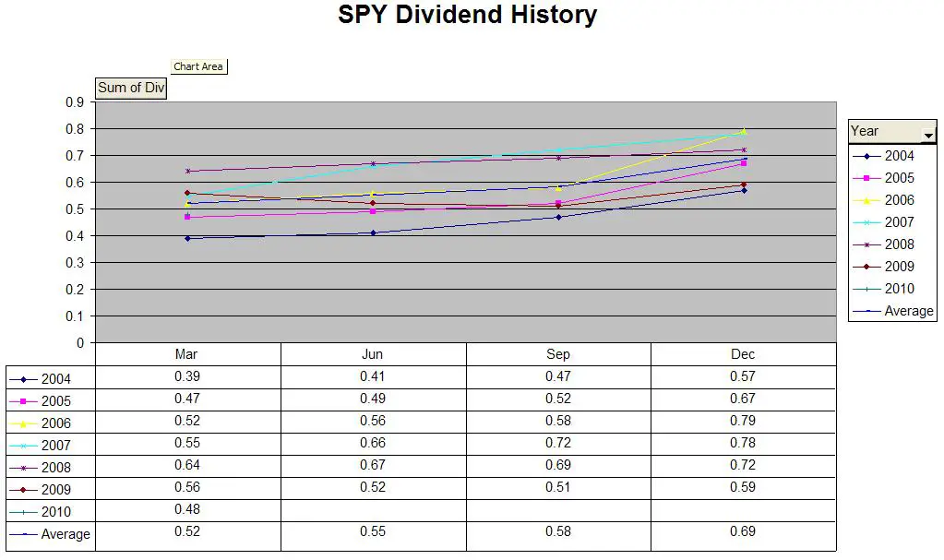Select the 2005 entry in the Year legend
The height and width of the screenshot is (560, 944).
[883, 178]
